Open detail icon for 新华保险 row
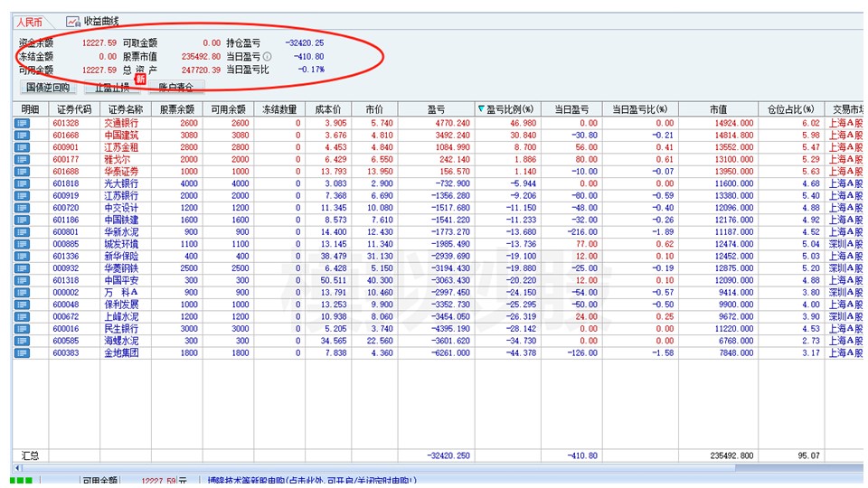868x488 pixels. [x=22, y=256]
